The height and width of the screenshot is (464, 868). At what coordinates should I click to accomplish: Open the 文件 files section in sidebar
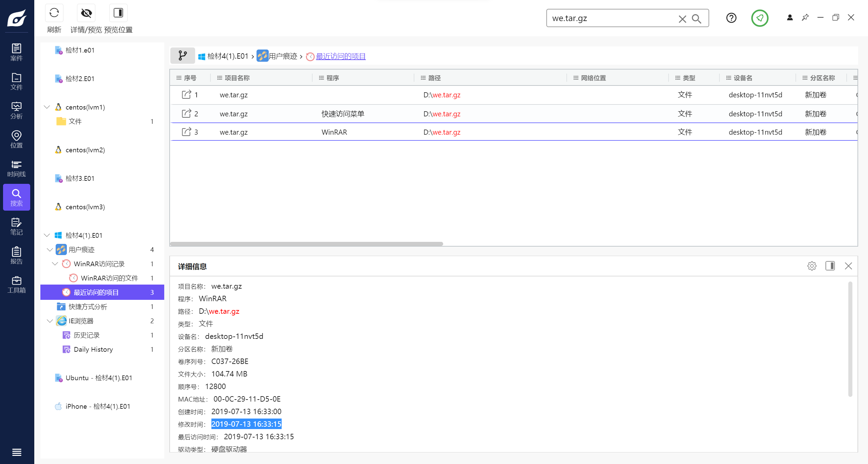16,81
